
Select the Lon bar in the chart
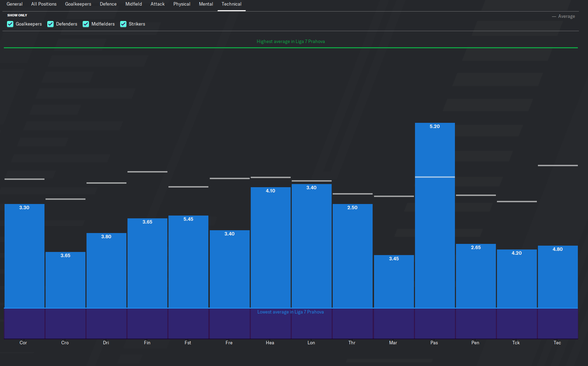tap(312, 246)
